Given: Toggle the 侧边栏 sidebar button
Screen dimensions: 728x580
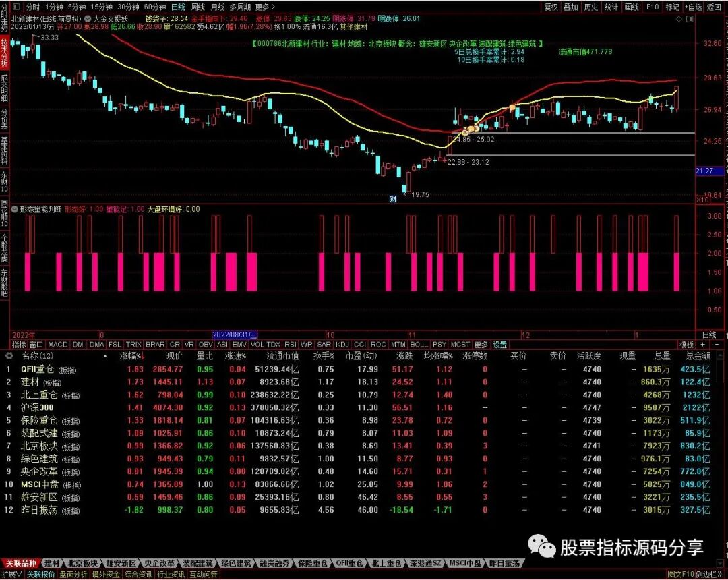Looking at the screenshot, I should pos(708,575).
